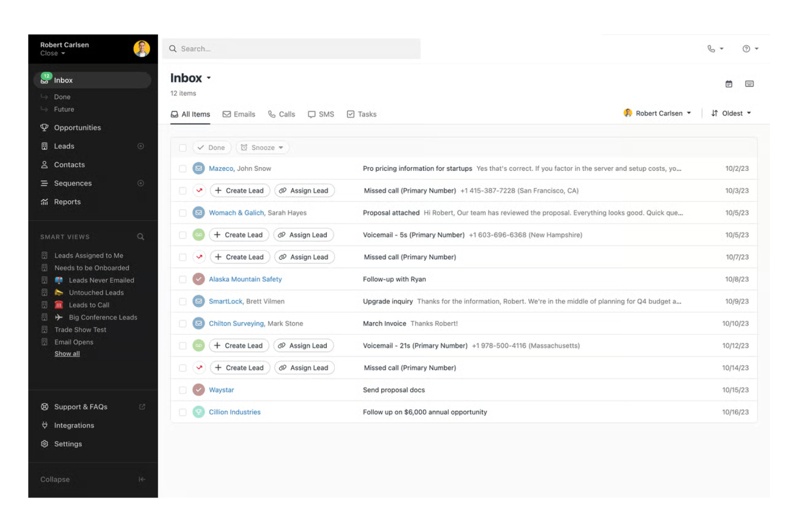Click the plus icon next to Leads
Screen dimensions: 798x532
(x=140, y=146)
